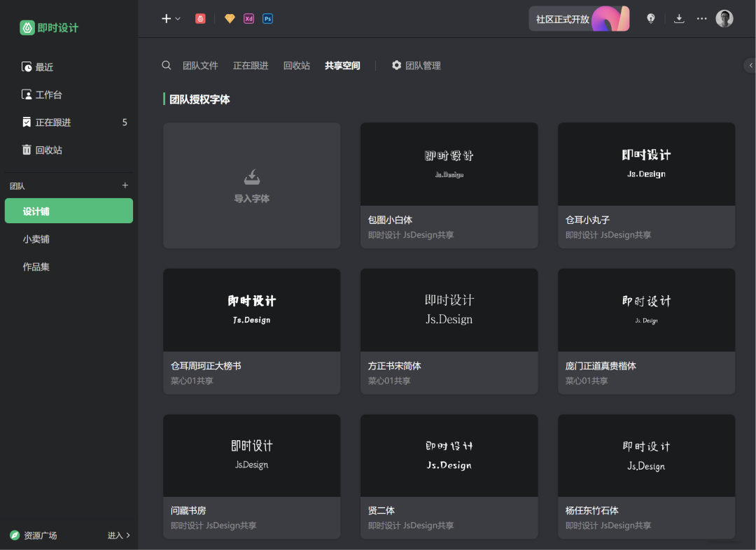Image resolution: width=756 pixels, height=550 pixels.
Task: Open 最近 in the sidebar
Action: (69, 67)
